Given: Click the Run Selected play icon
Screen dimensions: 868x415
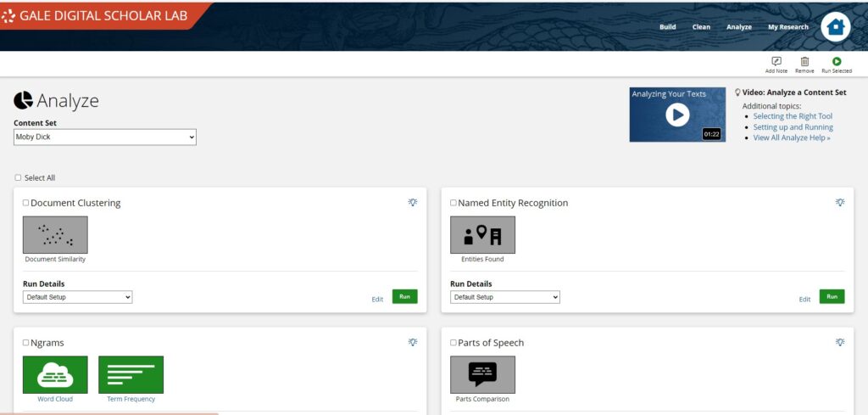Looking at the screenshot, I should 837,61.
